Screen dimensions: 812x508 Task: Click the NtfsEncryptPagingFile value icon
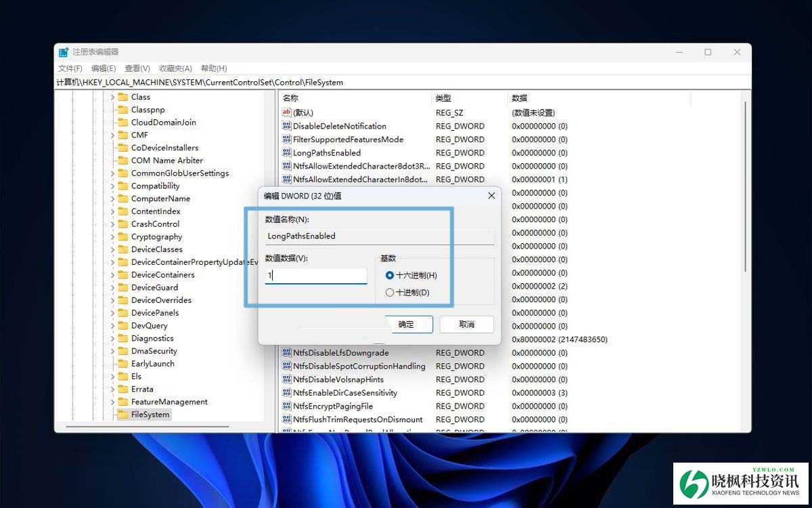(x=286, y=406)
